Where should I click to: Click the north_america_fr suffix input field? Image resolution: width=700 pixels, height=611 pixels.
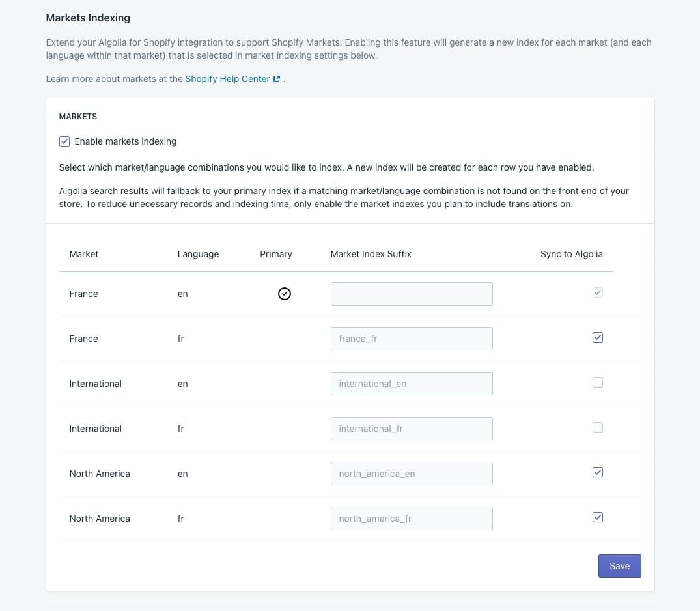click(x=411, y=518)
